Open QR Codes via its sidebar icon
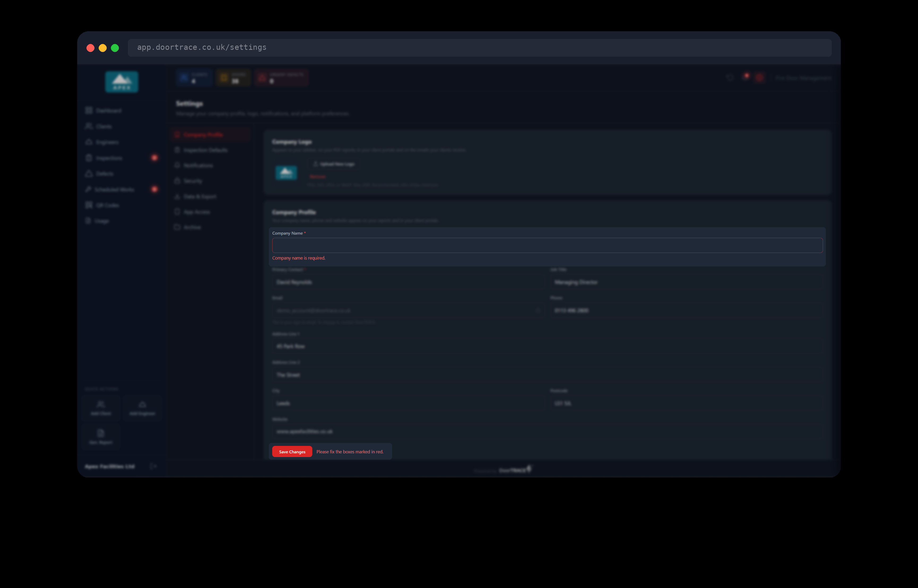The image size is (918, 588). click(x=89, y=205)
